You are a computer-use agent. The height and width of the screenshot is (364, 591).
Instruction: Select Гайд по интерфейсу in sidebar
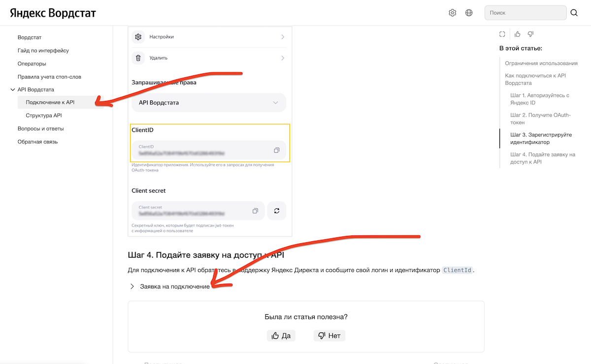coord(43,50)
